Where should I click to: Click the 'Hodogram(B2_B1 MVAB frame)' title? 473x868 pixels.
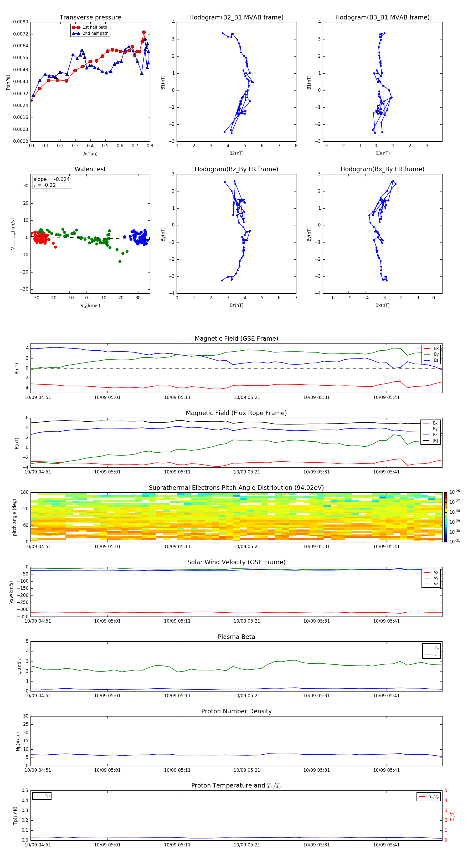236,17
